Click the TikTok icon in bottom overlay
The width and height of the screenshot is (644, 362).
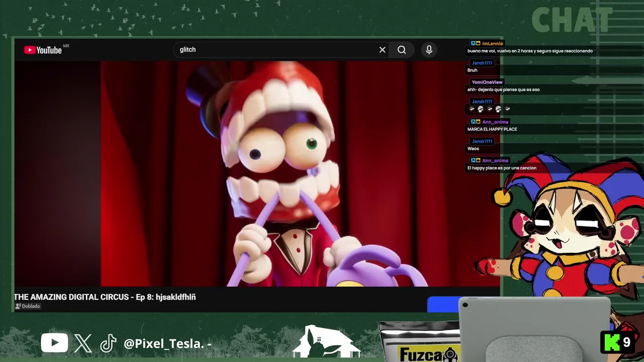(x=108, y=343)
